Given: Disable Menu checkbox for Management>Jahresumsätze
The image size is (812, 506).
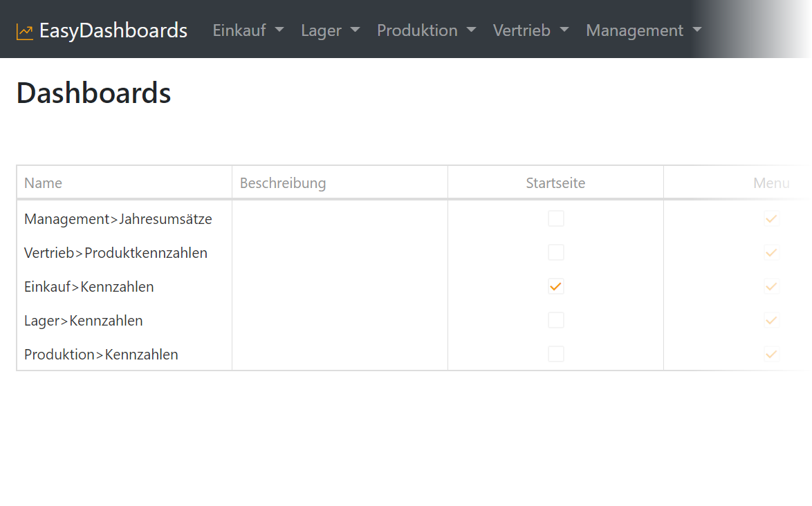Looking at the screenshot, I should (772, 219).
